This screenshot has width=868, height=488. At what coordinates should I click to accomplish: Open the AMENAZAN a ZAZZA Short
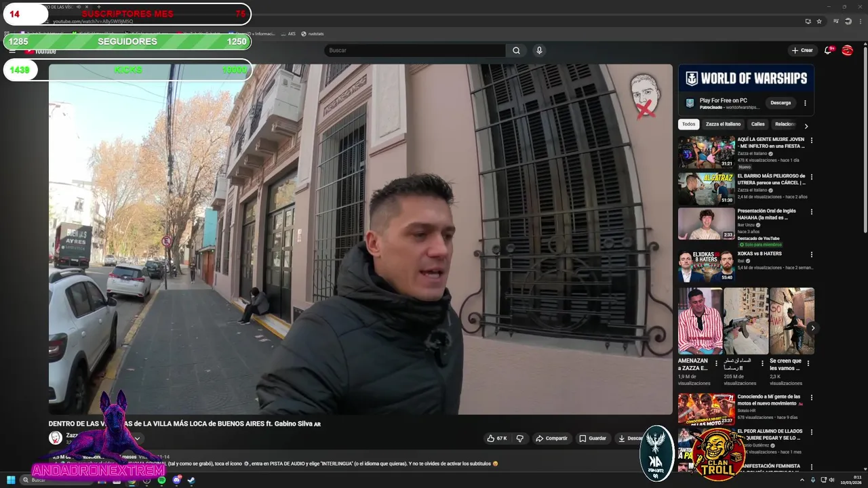point(700,321)
